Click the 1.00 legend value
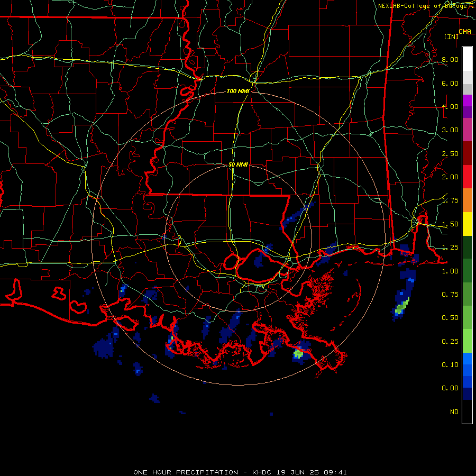 450,271
